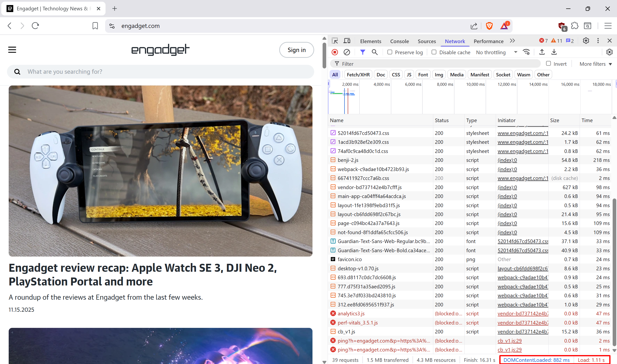This screenshot has width=617, height=364.
Task: Close the DevTools panel
Action: point(609,41)
